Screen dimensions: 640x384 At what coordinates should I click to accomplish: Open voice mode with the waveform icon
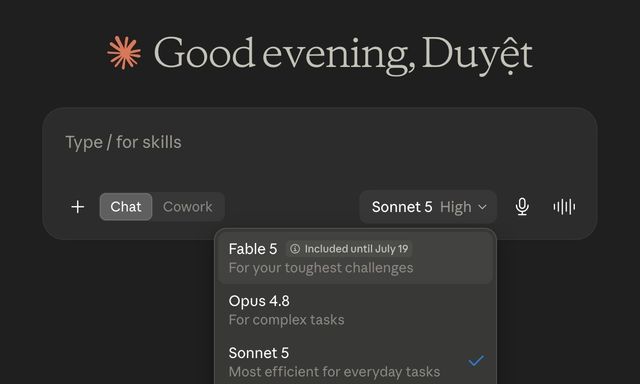564,207
